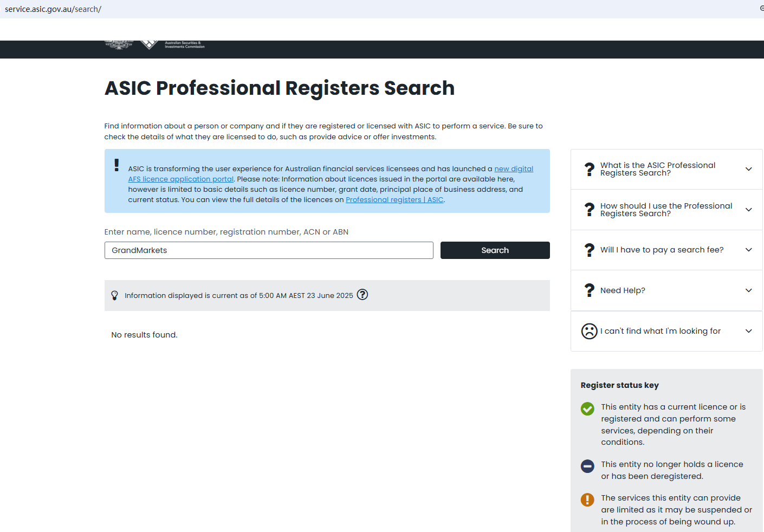The image size is (764, 532).
Task: Click the sad face icon beside 'I can't find what I'm looking for'
Action: click(589, 331)
